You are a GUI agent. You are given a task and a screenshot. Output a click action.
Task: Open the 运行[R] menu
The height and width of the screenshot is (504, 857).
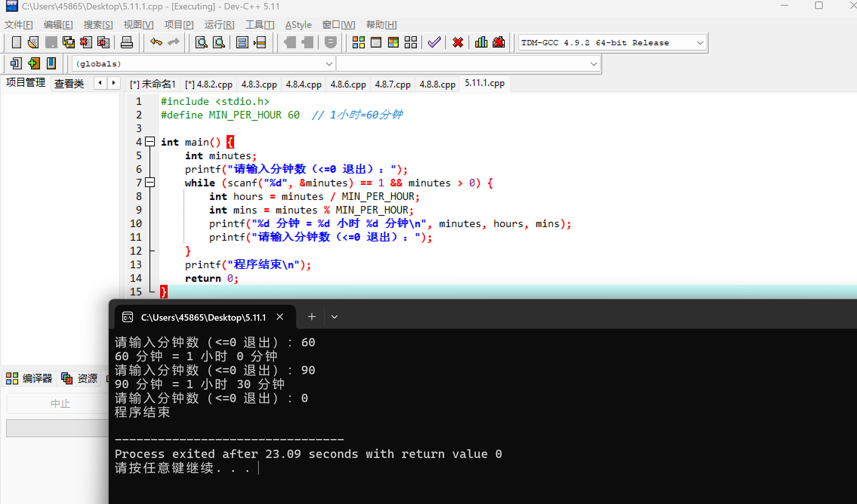(x=219, y=25)
